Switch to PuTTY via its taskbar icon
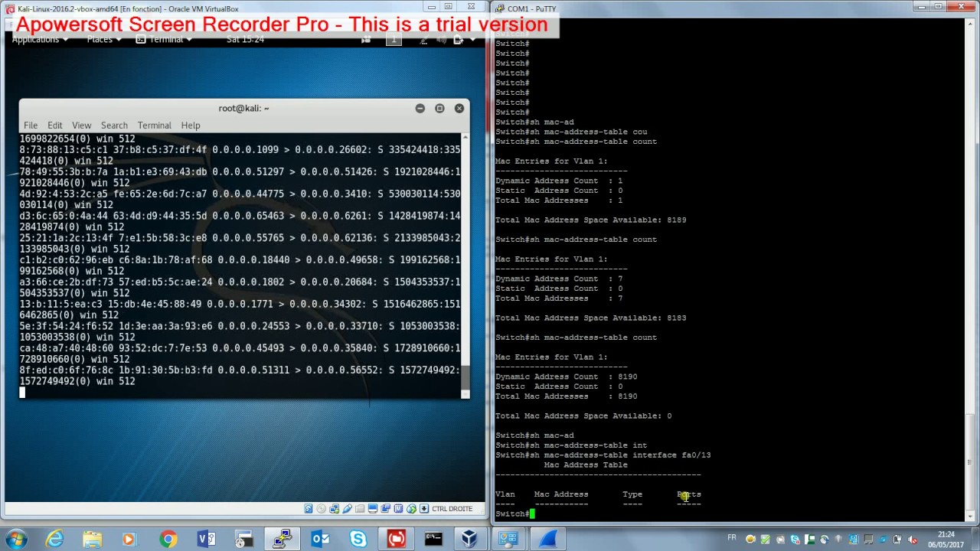The width and height of the screenshot is (980, 551). coord(282,539)
